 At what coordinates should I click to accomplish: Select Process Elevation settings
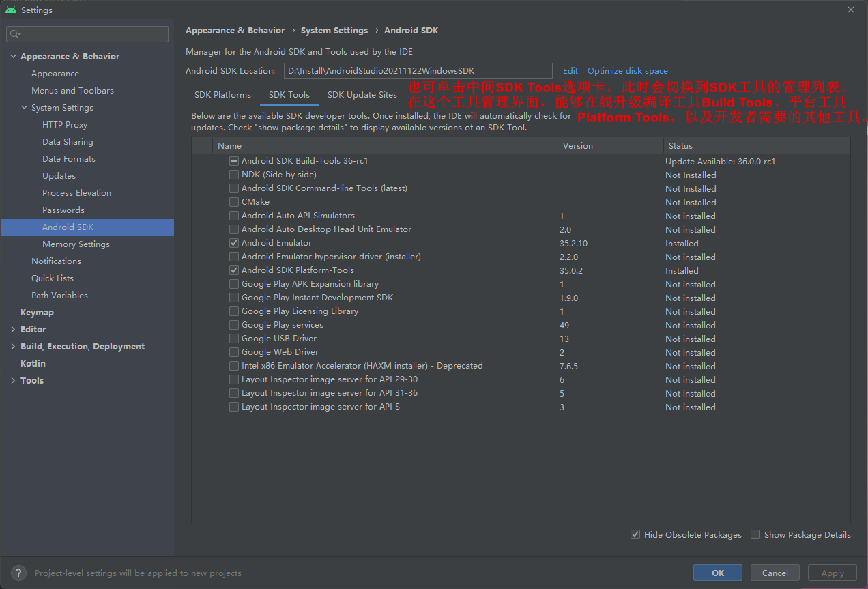pyautogui.click(x=76, y=193)
